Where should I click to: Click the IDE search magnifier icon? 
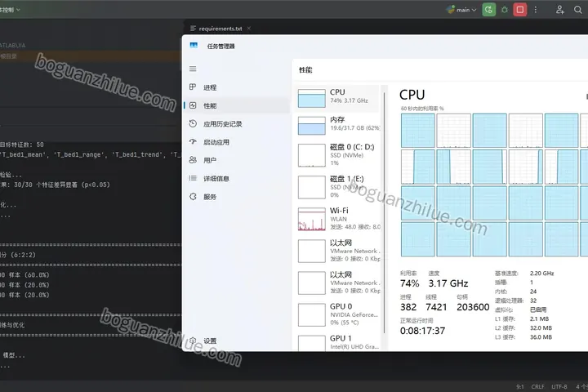[578, 10]
